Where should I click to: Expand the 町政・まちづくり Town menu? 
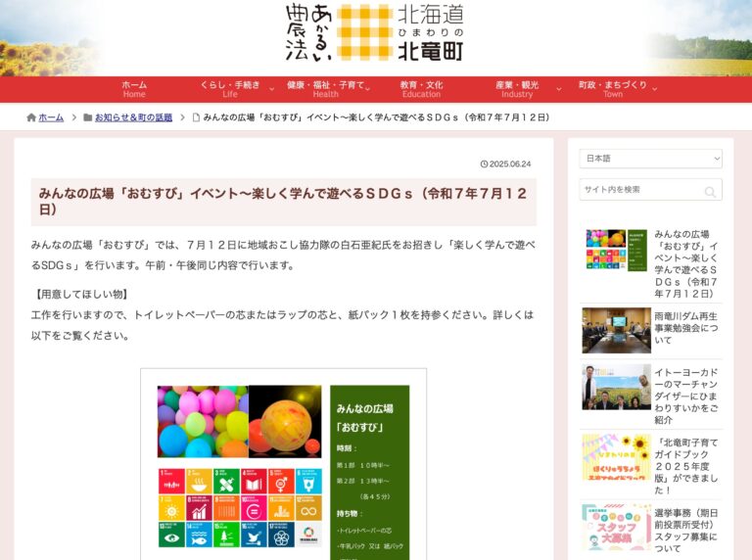pyautogui.click(x=617, y=89)
